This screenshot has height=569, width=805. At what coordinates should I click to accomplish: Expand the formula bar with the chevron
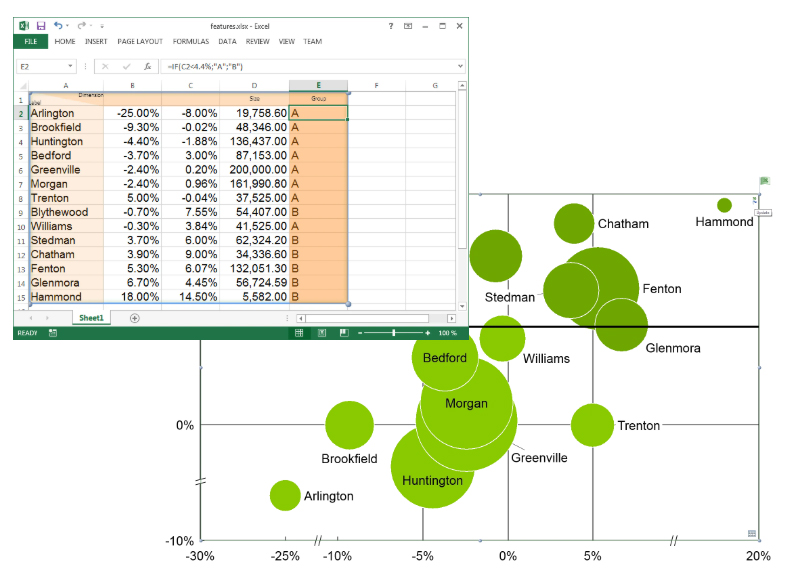460,66
